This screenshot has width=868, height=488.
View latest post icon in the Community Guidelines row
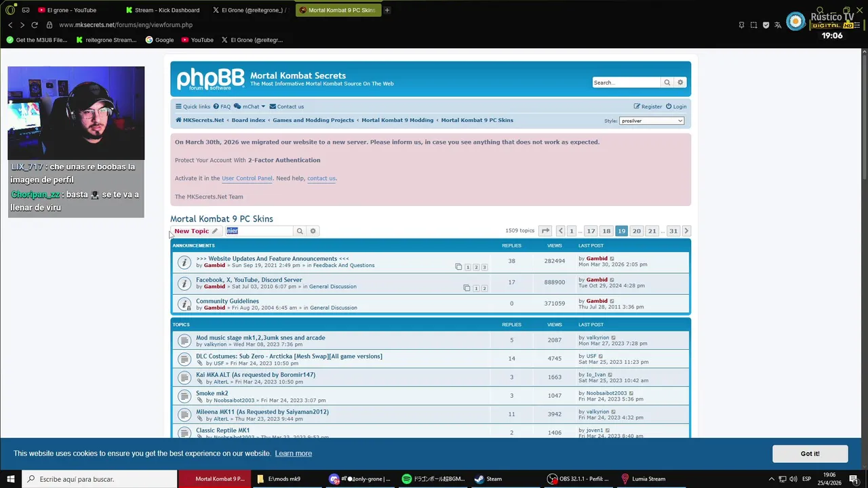click(612, 301)
